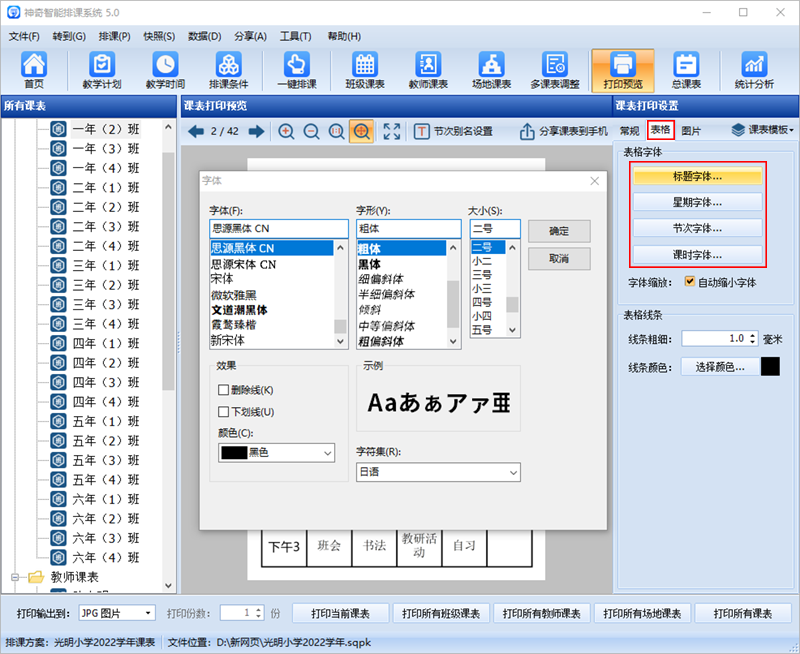Open the 工具(T) menu
This screenshot has height=654, width=800.
tap(295, 36)
